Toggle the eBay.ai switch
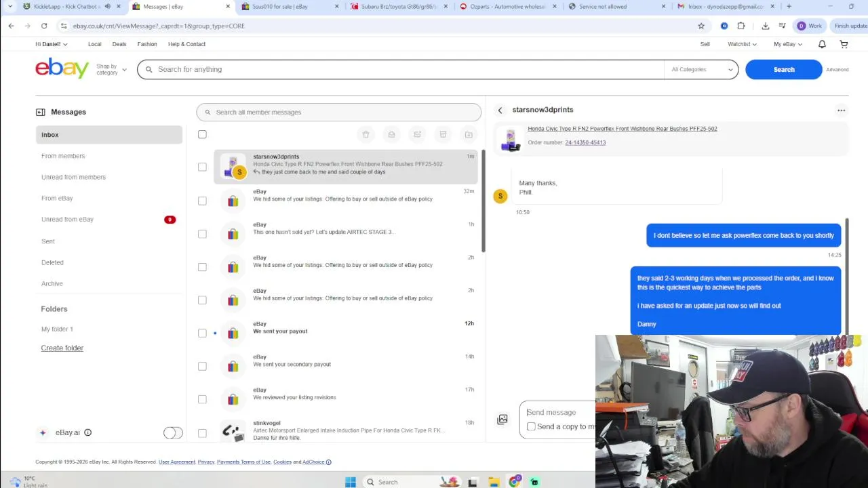Viewport: 868px width, 488px height. coord(173,432)
